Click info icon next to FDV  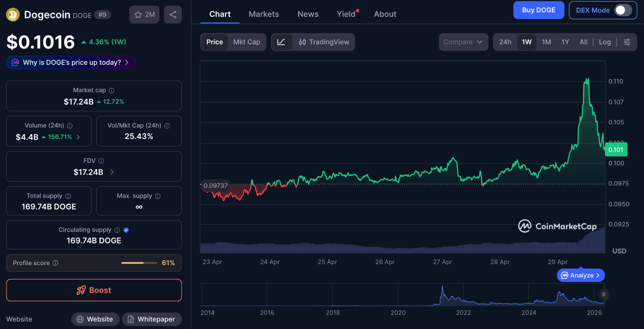tap(101, 161)
